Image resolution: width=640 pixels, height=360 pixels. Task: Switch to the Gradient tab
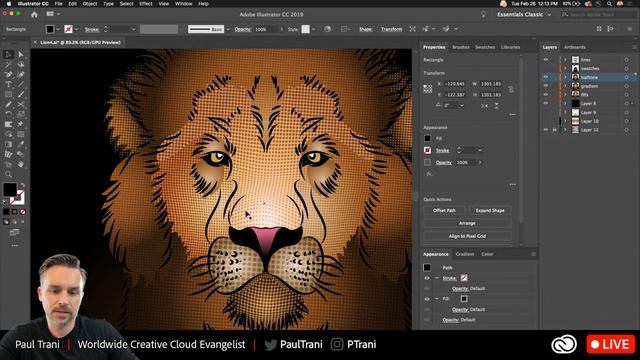coord(465,254)
